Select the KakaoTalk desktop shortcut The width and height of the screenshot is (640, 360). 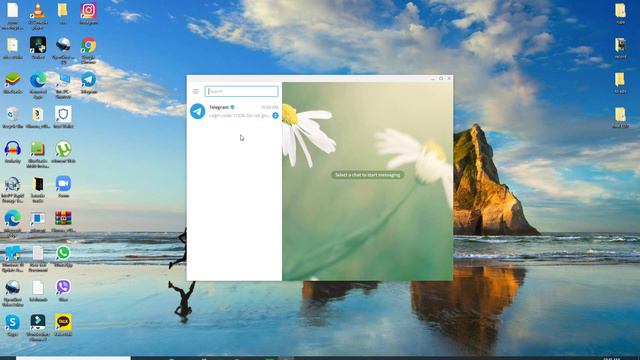(x=63, y=325)
